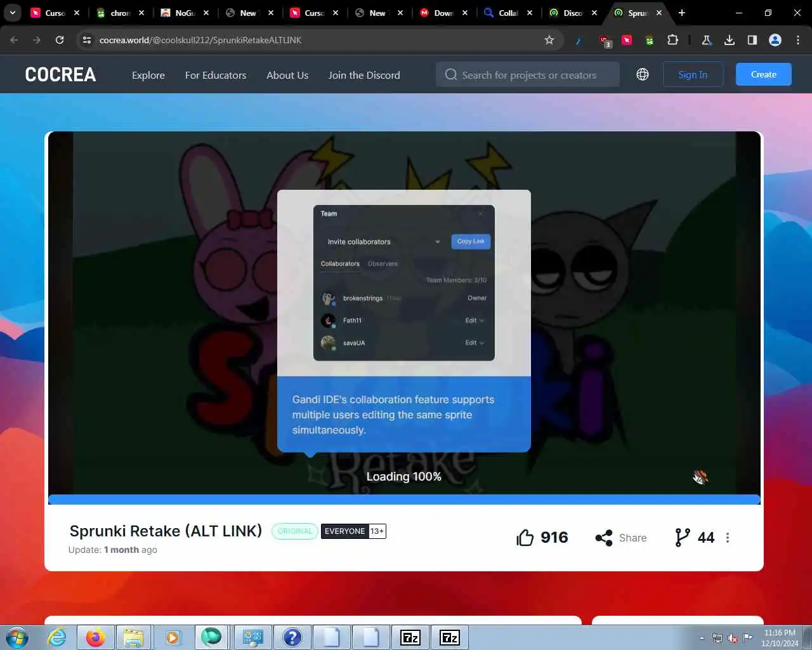Close the Disco tab
Image resolution: width=812 pixels, height=650 pixels.
594,13
